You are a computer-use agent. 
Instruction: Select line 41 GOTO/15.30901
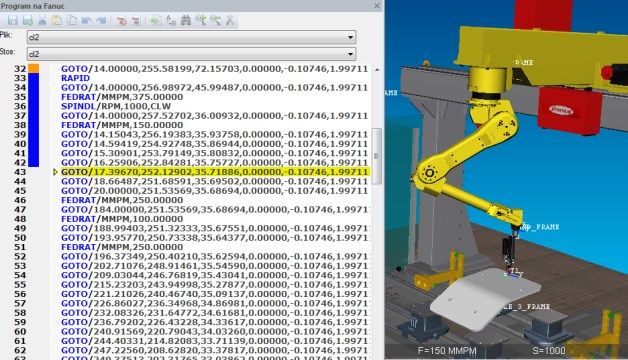pyautogui.click(x=214, y=153)
